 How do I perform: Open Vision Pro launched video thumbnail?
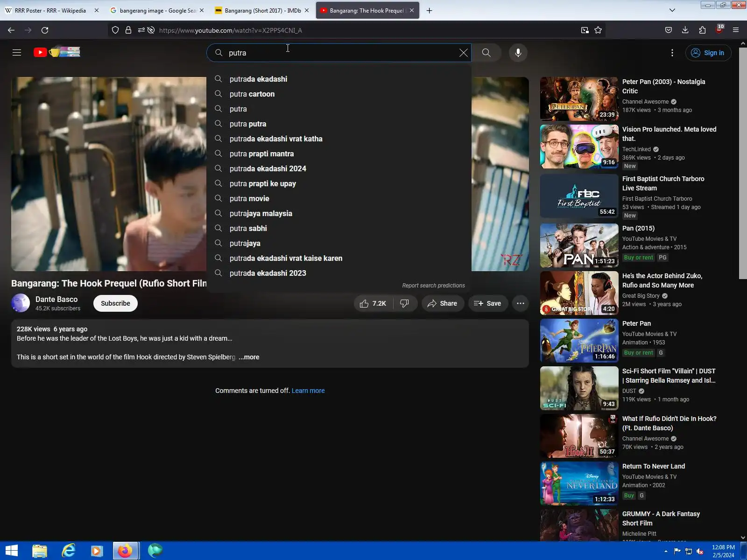579,147
